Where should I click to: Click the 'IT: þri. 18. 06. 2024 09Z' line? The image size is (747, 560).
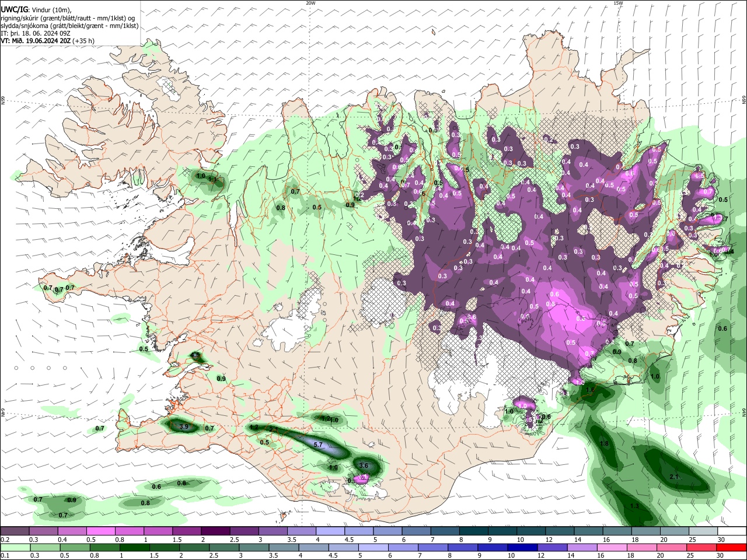pyautogui.click(x=36, y=33)
